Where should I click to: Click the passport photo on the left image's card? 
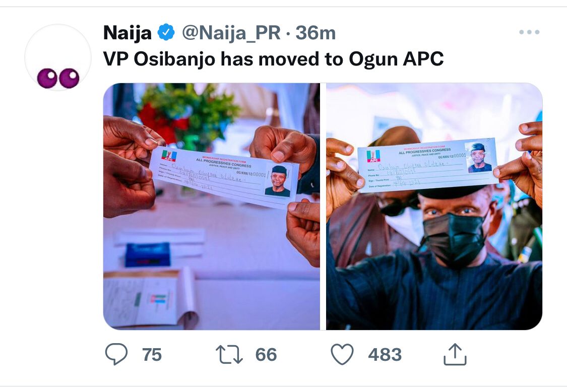[x=278, y=181]
